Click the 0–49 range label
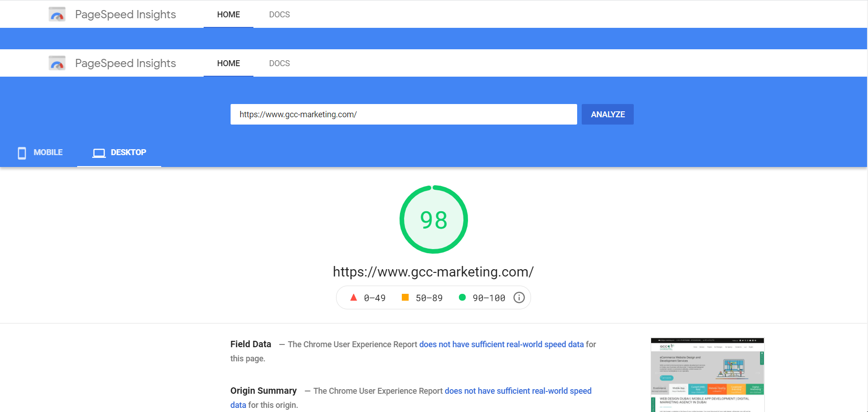 click(x=375, y=298)
